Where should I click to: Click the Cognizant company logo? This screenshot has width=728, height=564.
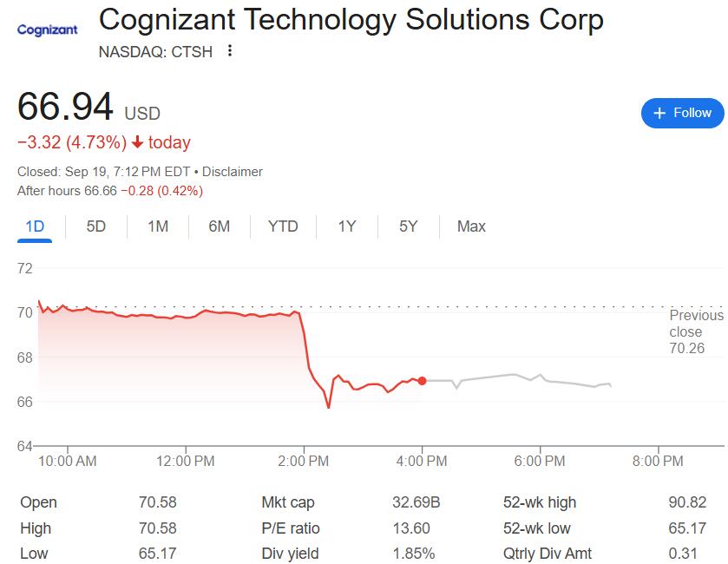pyautogui.click(x=48, y=30)
